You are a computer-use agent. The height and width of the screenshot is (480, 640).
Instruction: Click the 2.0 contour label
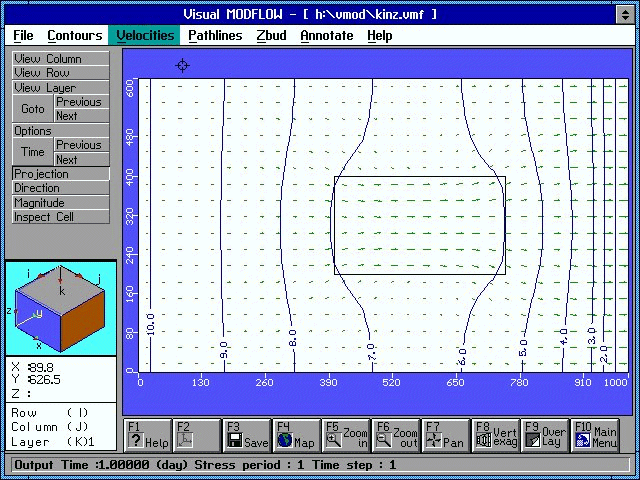pyautogui.click(x=604, y=354)
